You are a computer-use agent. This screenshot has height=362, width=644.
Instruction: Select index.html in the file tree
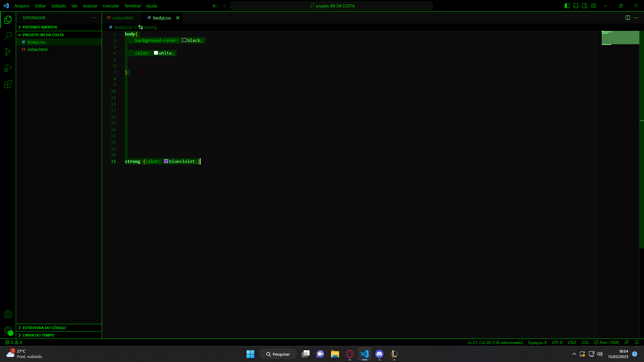[59, 49]
